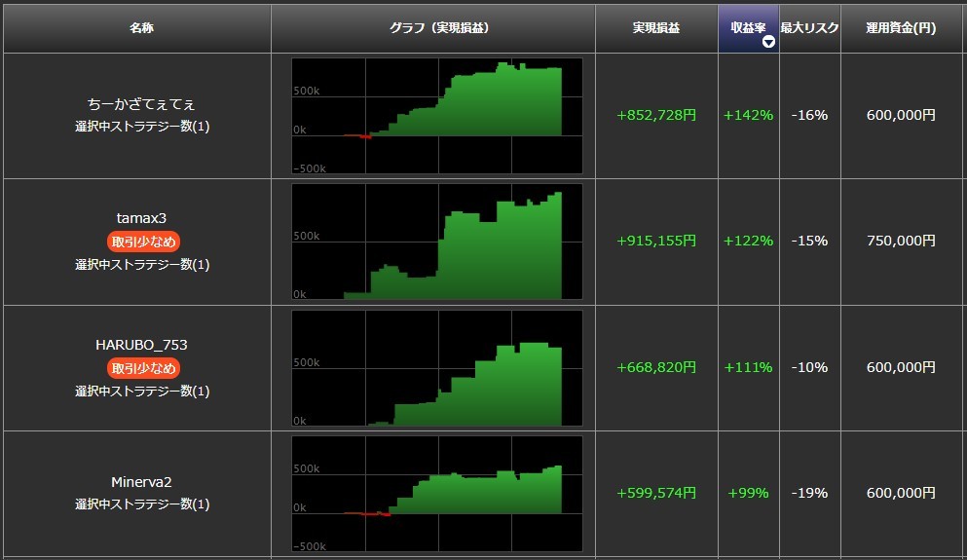Image resolution: width=967 pixels, height=560 pixels.
Task: Select the HARUBO_753 portfolio name
Action: pyautogui.click(x=142, y=345)
